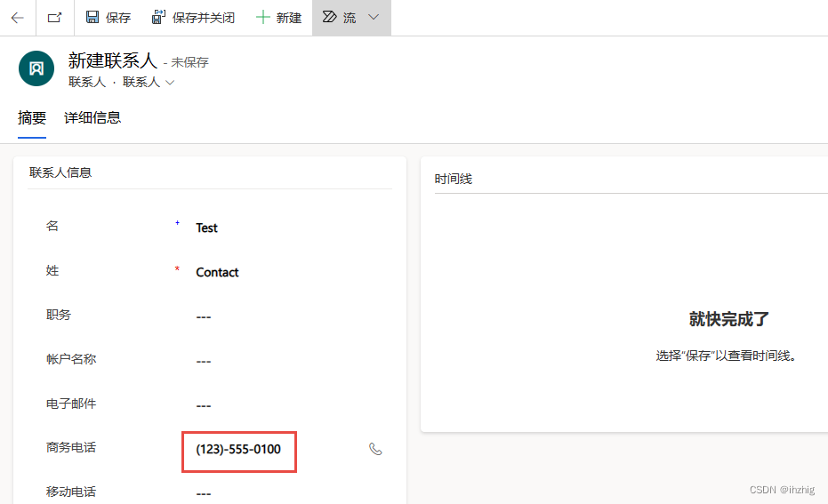Call the business phone via phone icon
Image resolution: width=828 pixels, height=504 pixels.
[375, 449]
